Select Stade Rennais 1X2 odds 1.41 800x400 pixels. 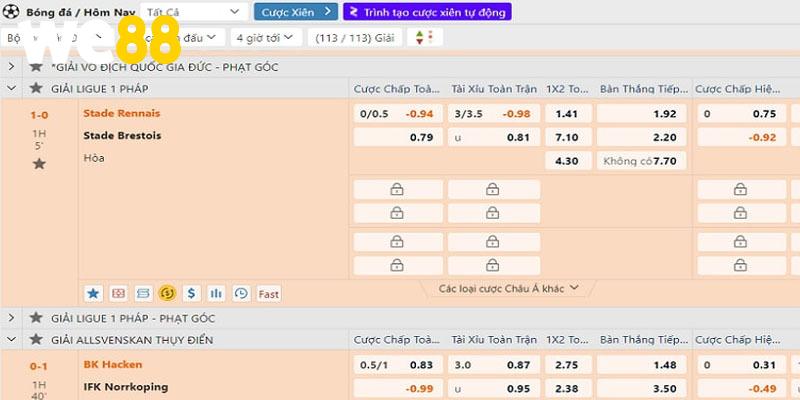(567, 113)
